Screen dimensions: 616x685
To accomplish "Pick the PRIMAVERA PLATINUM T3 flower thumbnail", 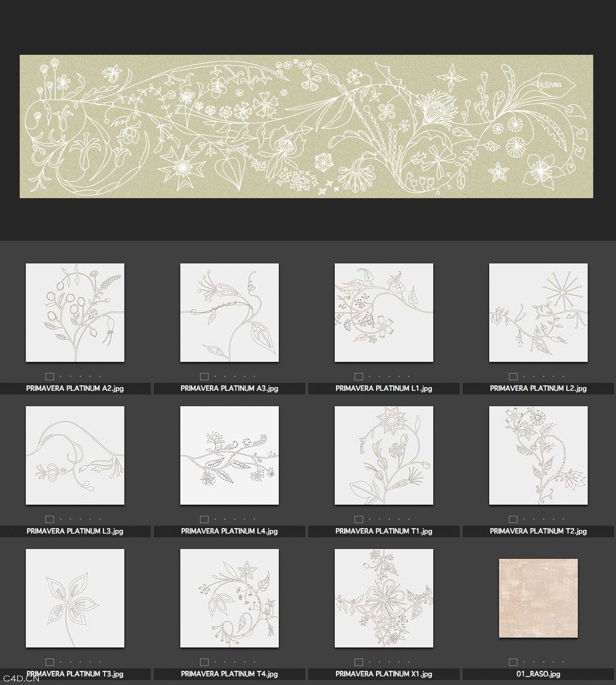I will pyautogui.click(x=75, y=598).
